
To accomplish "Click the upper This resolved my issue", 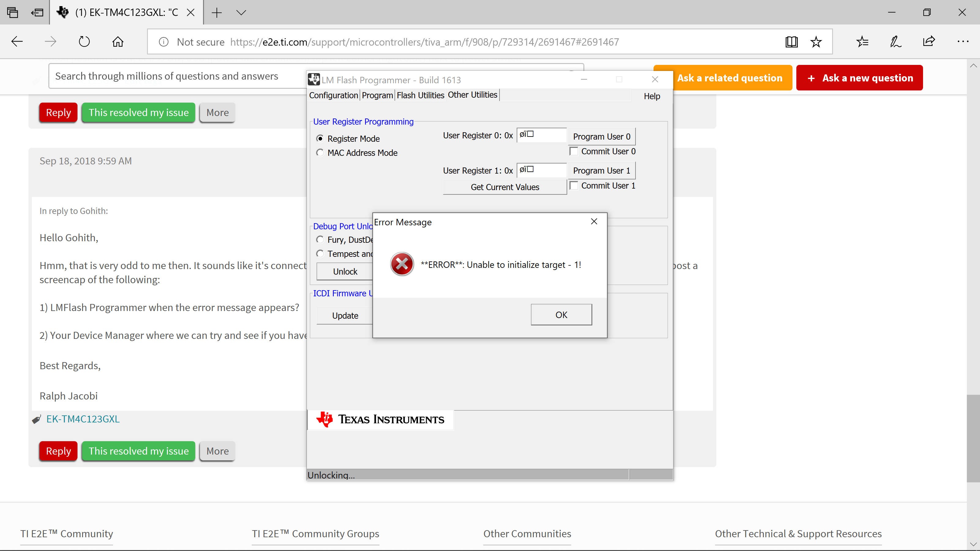I will pyautogui.click(x=138, y=112).
